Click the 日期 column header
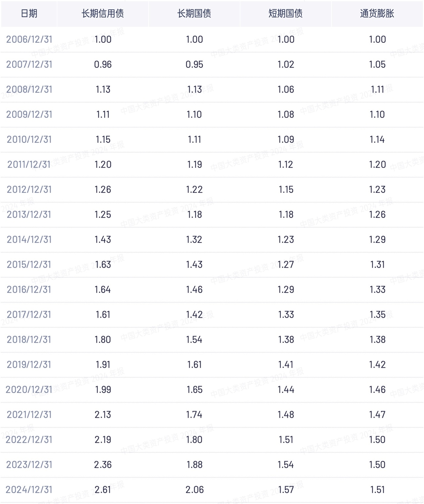 29,14
